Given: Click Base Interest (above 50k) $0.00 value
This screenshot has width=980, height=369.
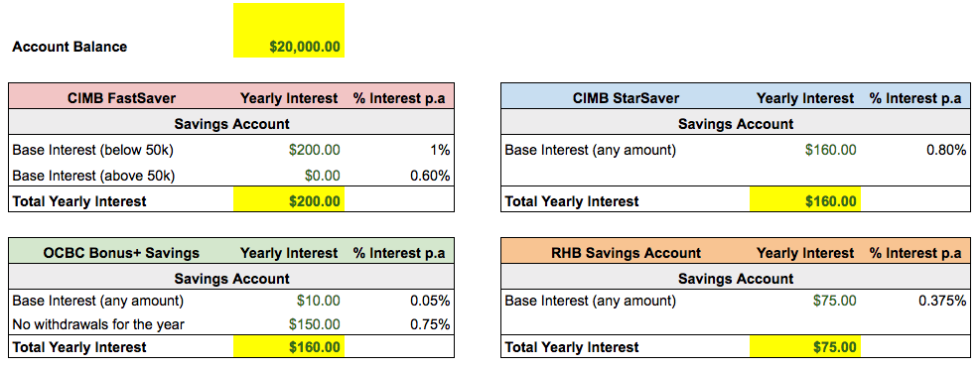Looking at the screenshot, I should (323, 176).
